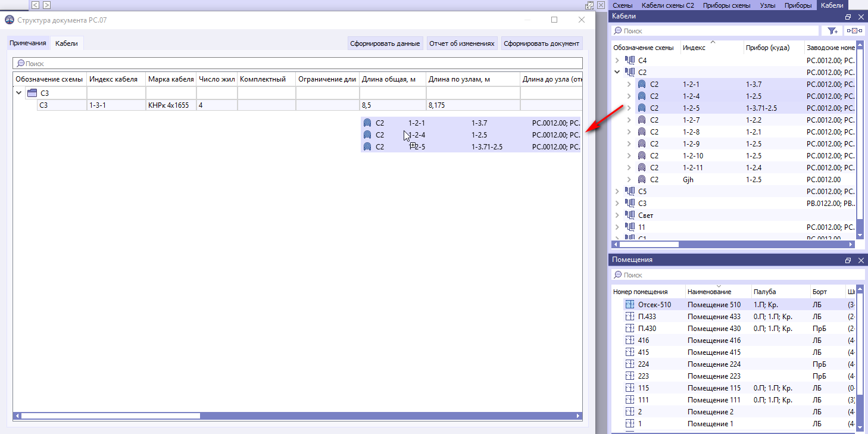This screenshot has height=434, width=868.
Task: Click the undock icon on the Помещения panel header
Action: 848,260
